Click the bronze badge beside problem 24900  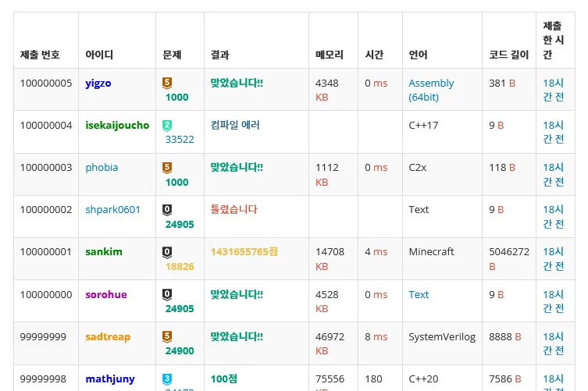tap(167, 336)
